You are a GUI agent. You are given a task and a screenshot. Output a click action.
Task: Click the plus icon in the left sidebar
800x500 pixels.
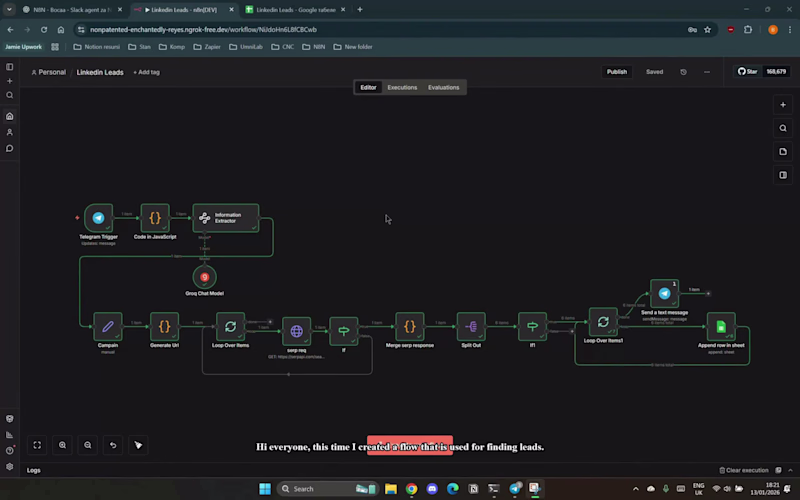click(x=10, y=81)
